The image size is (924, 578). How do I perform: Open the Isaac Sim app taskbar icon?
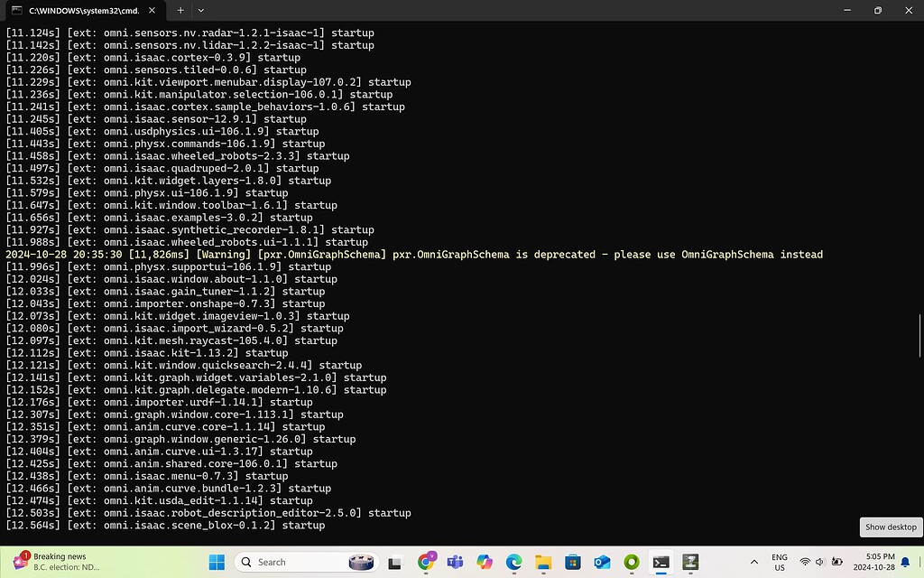tap(690, 562)
